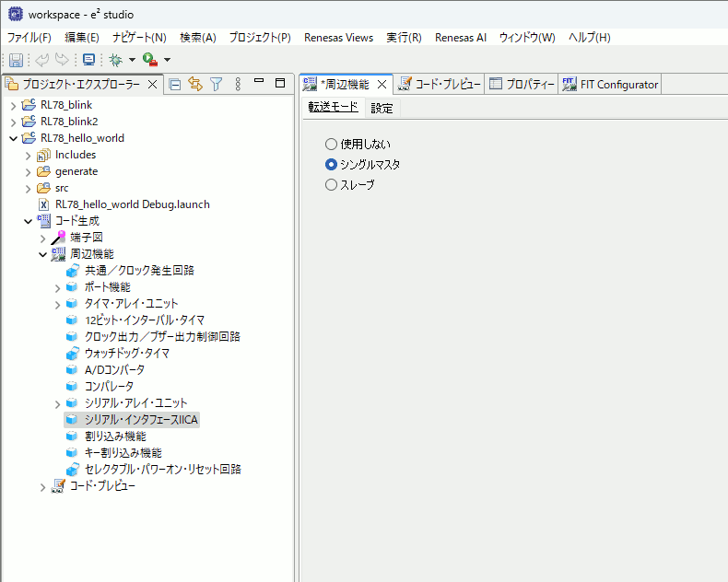Image resolution: width=728 pixels, height=582 pixels.
Task: Select A/Dコンバータ in the tree
Action: tap(114, 370)
